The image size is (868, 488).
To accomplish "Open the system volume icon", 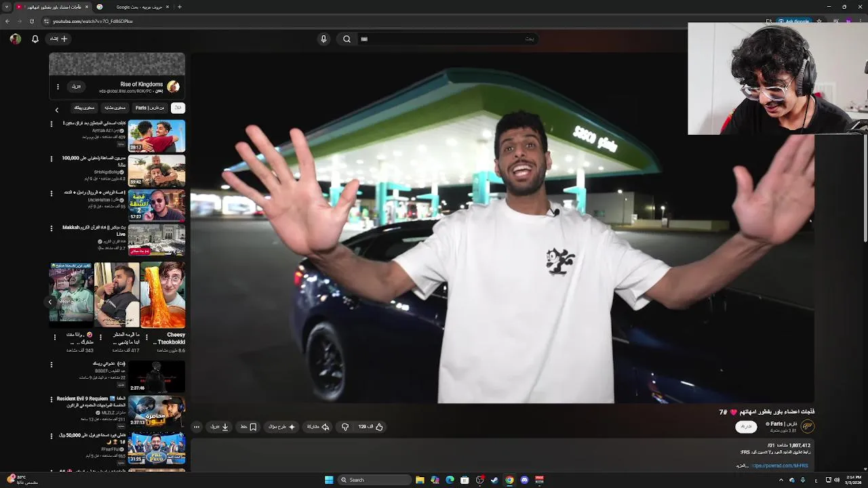I will 837,480.
